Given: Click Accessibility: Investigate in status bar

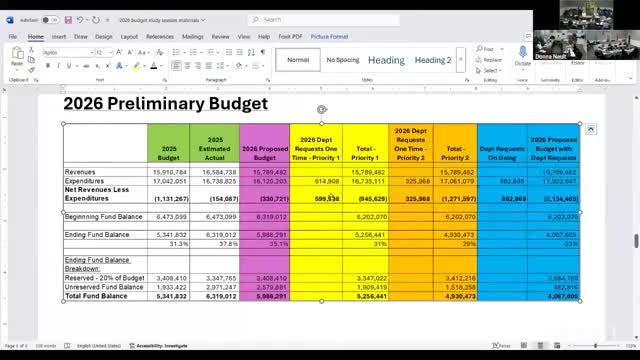Looking at the screenshot, I should tap(159, 346).
